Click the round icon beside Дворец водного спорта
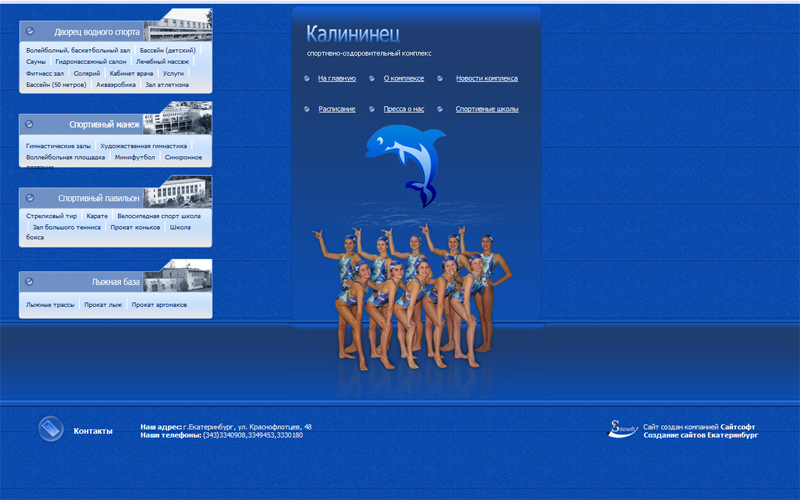 pos(30,31)
